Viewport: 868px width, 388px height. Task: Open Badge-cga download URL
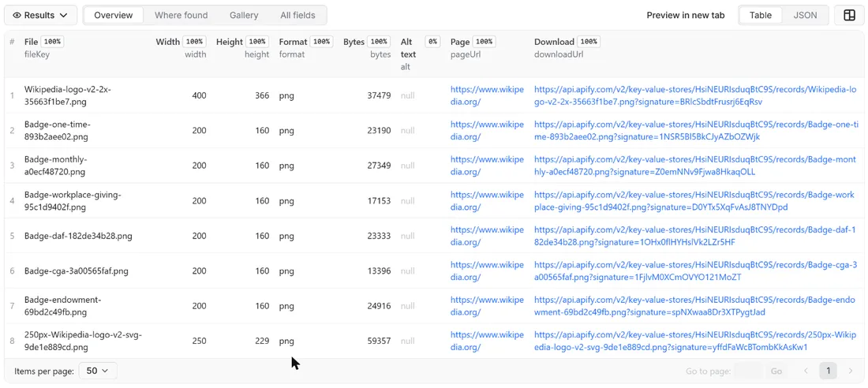695,271
